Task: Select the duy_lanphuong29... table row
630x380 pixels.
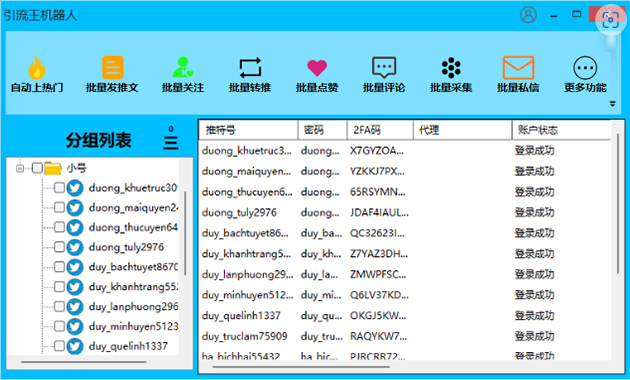Action: (x=405, y=274)
